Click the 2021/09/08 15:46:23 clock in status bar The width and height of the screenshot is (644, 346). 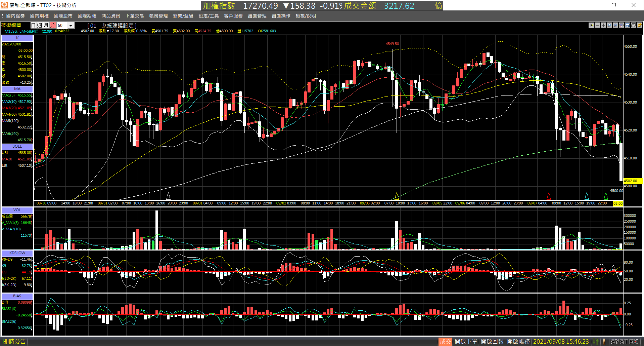(x=561, y=342)
